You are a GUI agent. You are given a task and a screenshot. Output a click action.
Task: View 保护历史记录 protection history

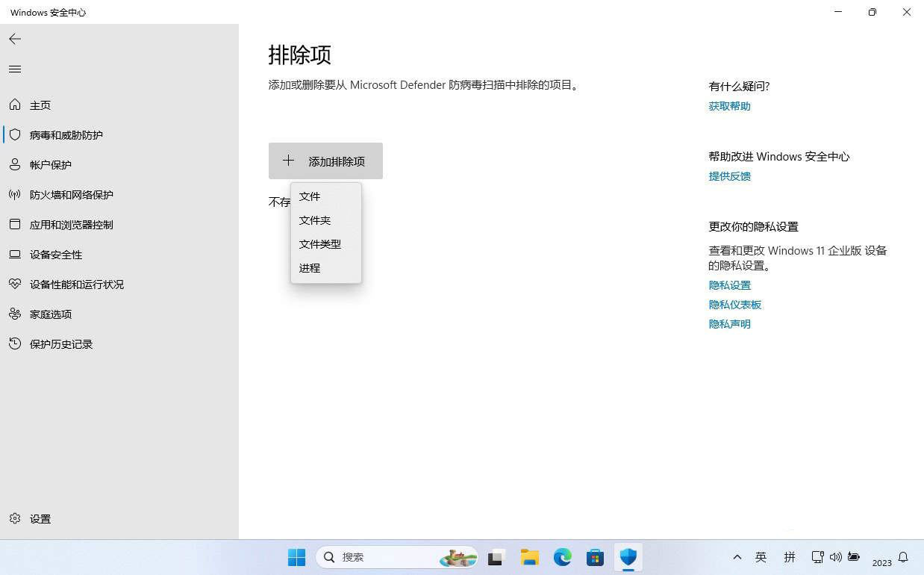click(60, 344)
